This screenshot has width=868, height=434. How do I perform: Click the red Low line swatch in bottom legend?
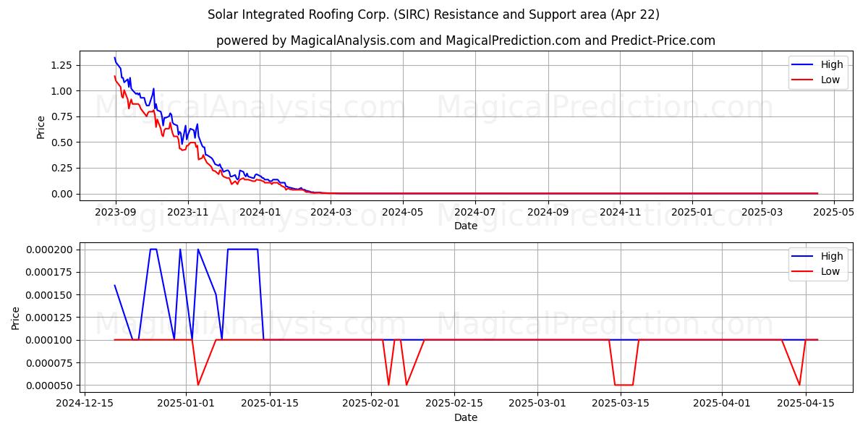[804, 272]
